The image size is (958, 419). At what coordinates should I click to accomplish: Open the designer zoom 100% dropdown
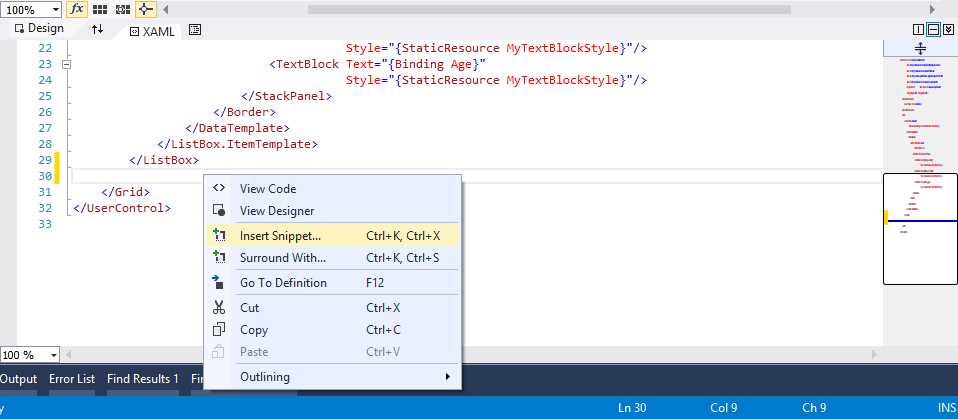pyautogui.click(x=31, y=10)
